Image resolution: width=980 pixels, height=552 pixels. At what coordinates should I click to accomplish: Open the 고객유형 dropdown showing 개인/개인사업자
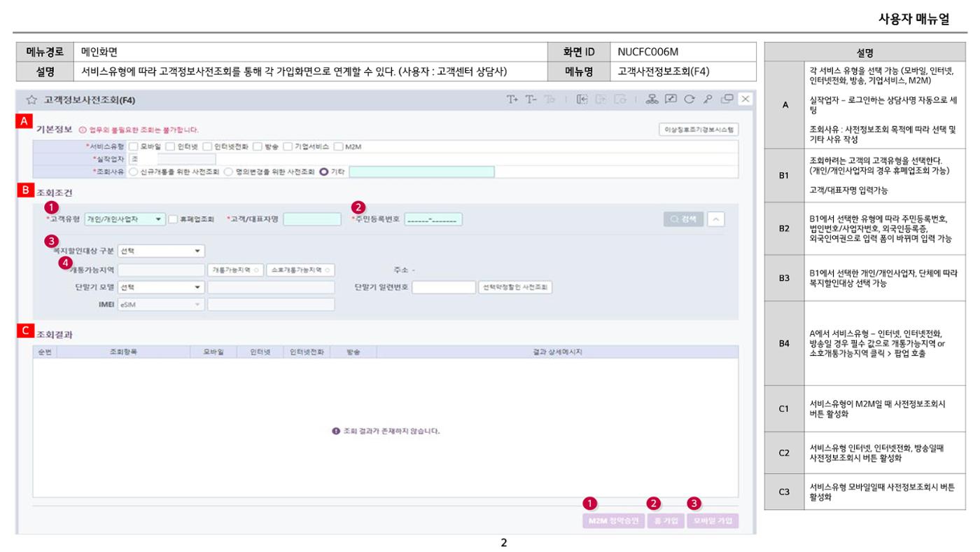125,219
